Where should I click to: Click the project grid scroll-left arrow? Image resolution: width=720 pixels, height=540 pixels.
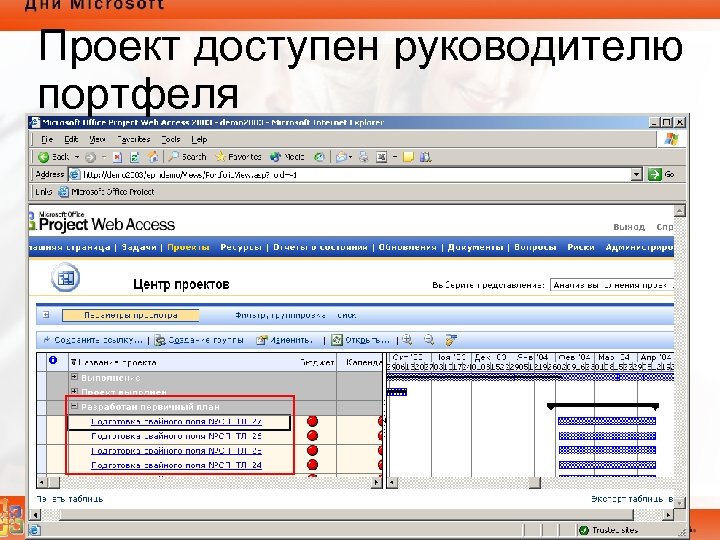[42, 482]
